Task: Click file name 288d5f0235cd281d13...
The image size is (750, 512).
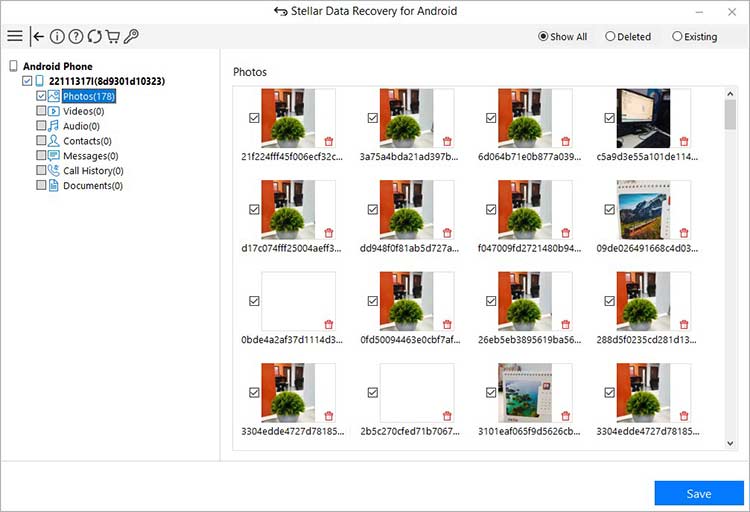Action: pyautogui.click(x=647, y=339)
